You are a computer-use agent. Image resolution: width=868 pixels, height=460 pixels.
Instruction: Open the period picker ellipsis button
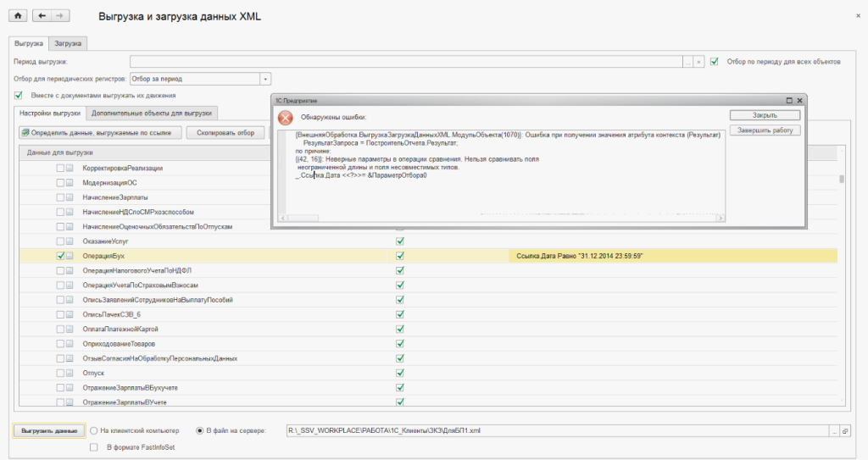tap(687, 62)
